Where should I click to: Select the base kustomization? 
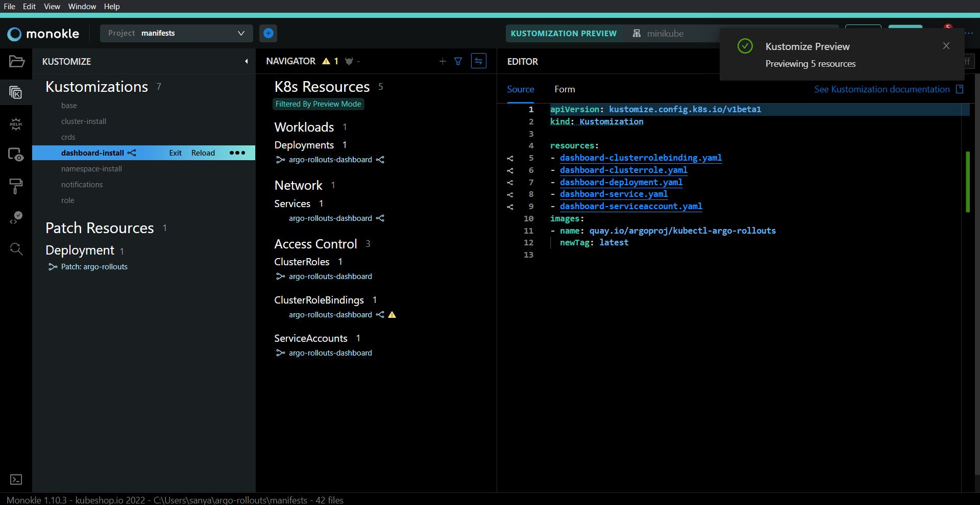[69, 106]
